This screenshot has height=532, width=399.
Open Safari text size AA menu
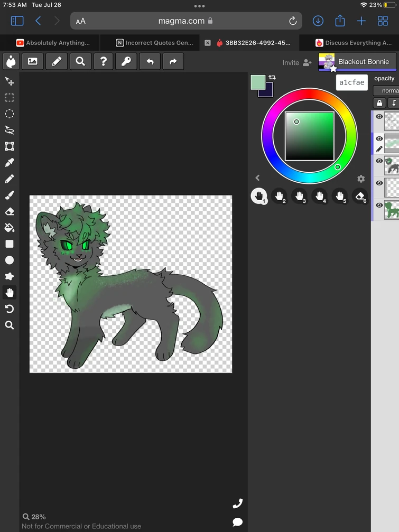(x=81, y=21)
